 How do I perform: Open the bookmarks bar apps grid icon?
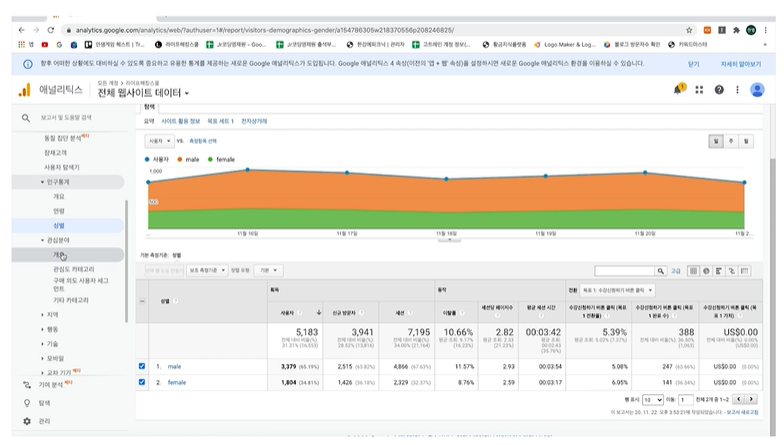tap(22, 44)
